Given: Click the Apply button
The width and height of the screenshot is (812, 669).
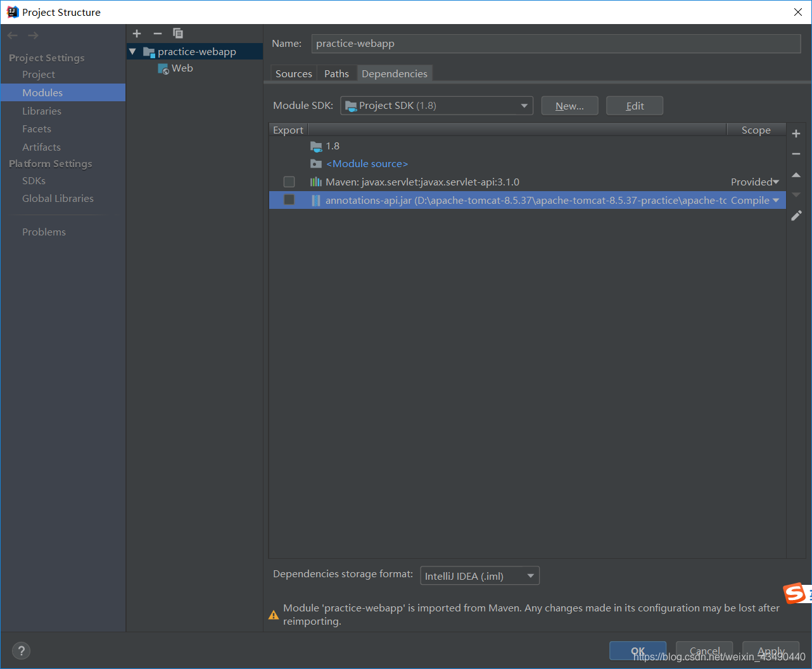Looking at the screenshot, I should (x=771, y=651).
